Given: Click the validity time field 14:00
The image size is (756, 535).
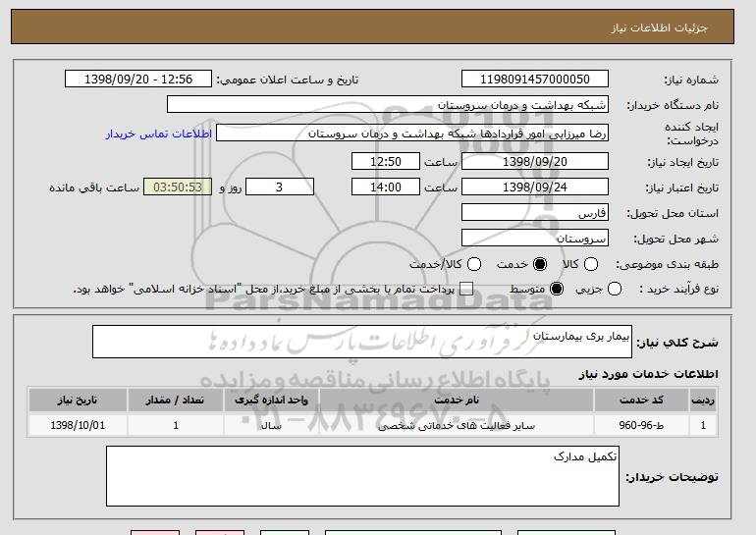Looking at the screenshot, I should pos(386,187).
